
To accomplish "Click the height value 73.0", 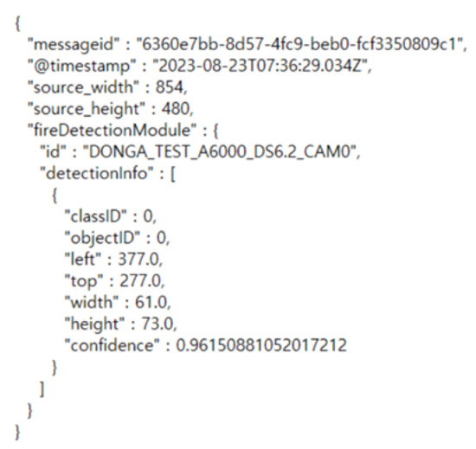I will click(x=158, y=324).
